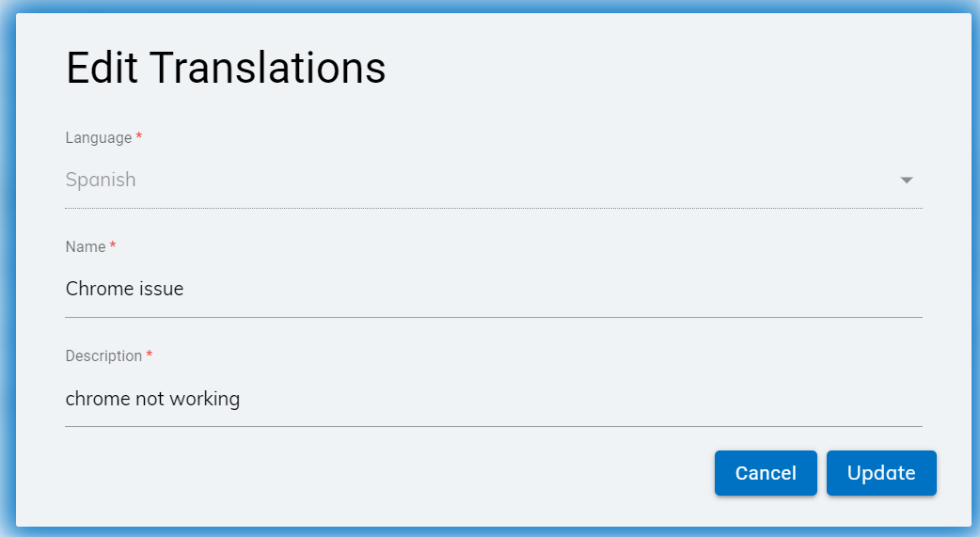Click the Spanish language selection
The width and height of the screenshot is (980, 537).
(x=101, y=180)
